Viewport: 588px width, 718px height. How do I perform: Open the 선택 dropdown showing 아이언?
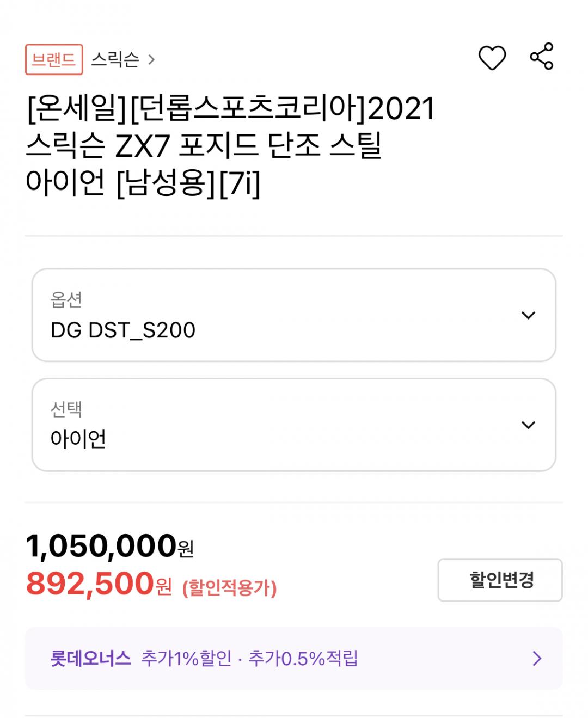293,425
